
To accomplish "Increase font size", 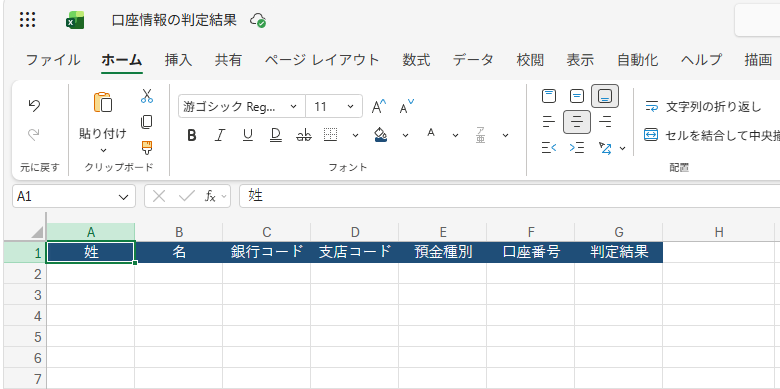I will [379, 106].
